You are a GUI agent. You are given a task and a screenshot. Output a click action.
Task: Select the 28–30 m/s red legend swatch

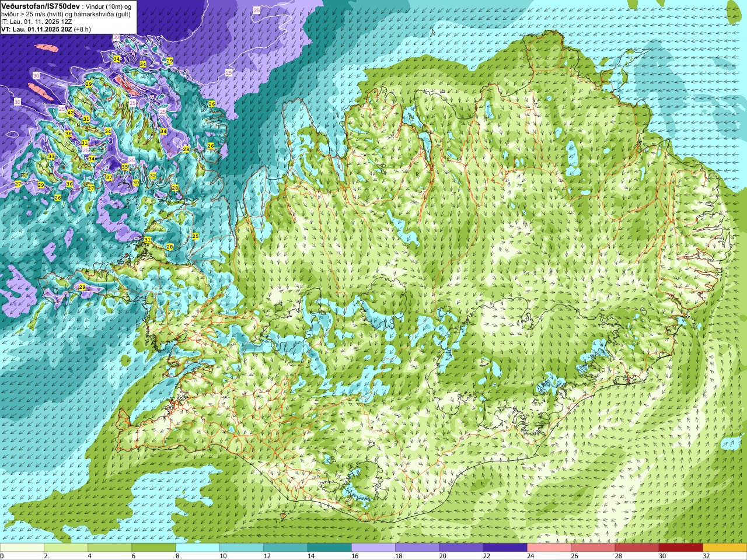[x=637, y=548]
